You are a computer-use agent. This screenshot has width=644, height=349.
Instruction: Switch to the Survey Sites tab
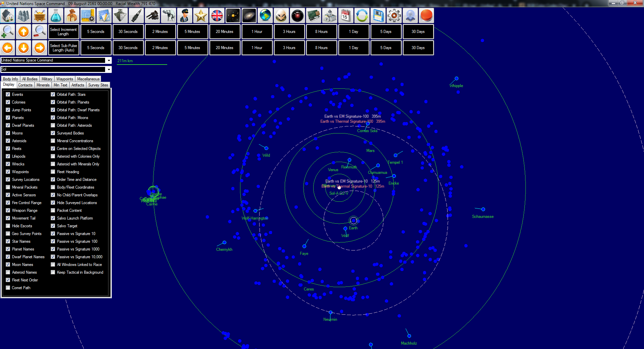[x=98, y=85]
